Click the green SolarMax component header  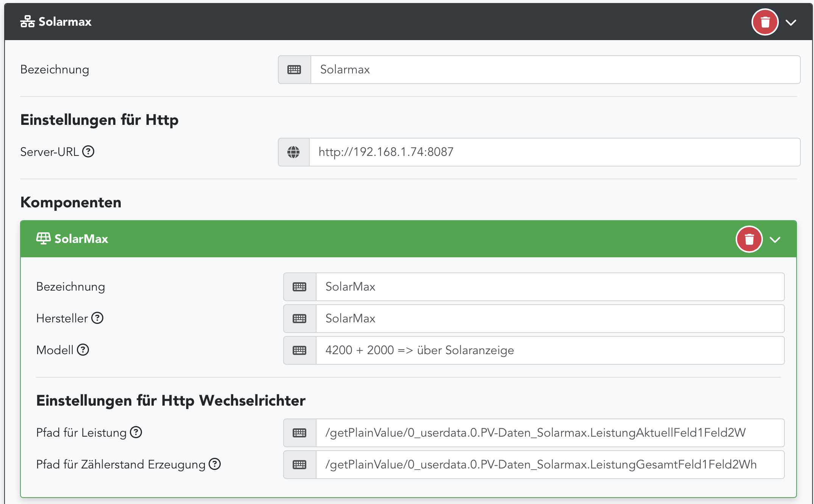[379, 239]
